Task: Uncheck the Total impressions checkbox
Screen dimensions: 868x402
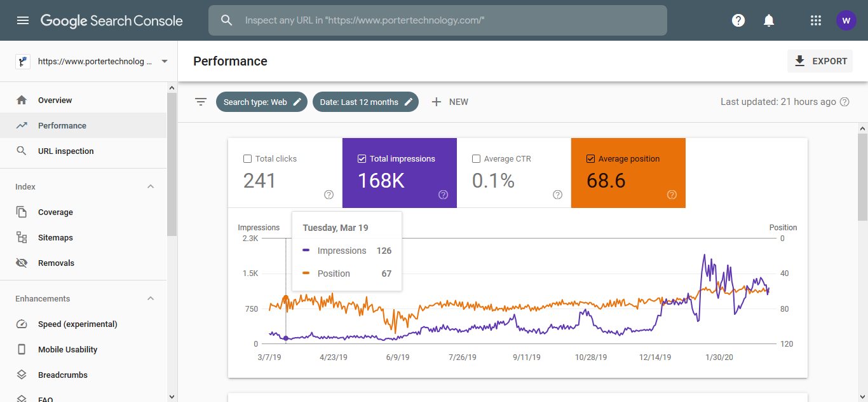Action: click(x=362, y=159)
